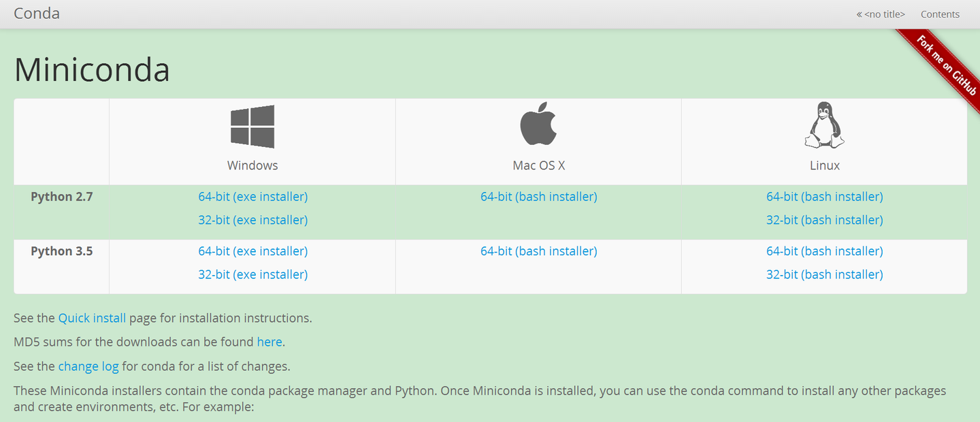Open the conda change log link
The height and width of the screenshot is (422, 980).
(x=88, y=366)
